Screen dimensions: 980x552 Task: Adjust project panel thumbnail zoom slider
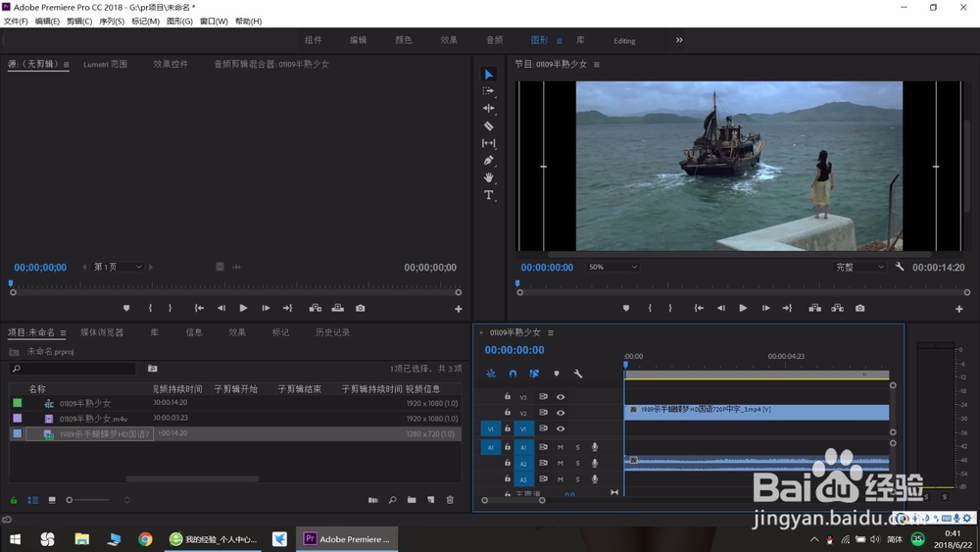(88, 500)
